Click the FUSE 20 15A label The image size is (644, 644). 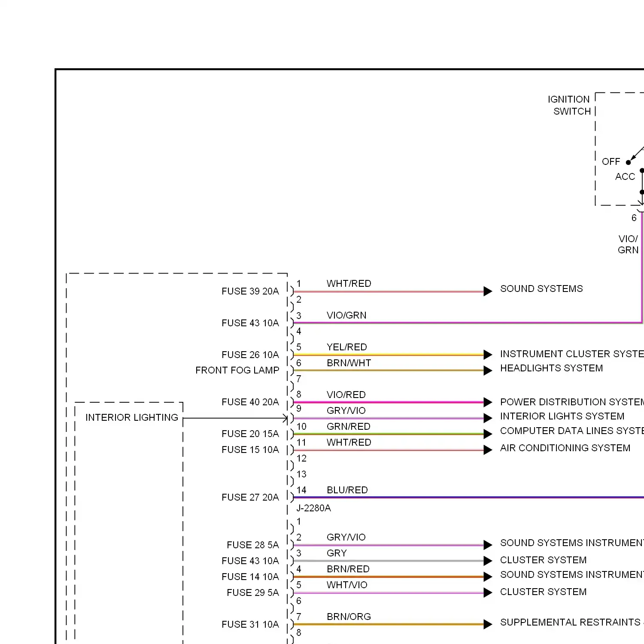click(x=250, y=434)
